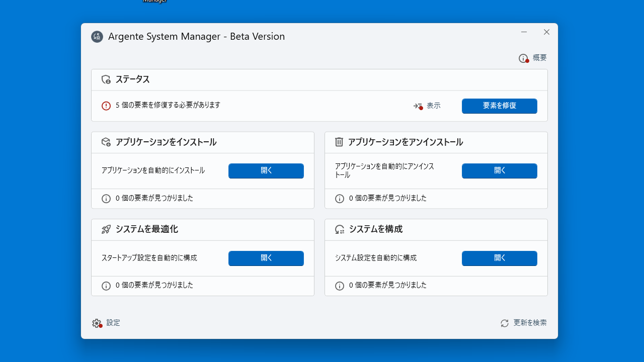Click the info icon under システムを構成 section
Viewport: 644px width, 362px height.
[339, 286]
